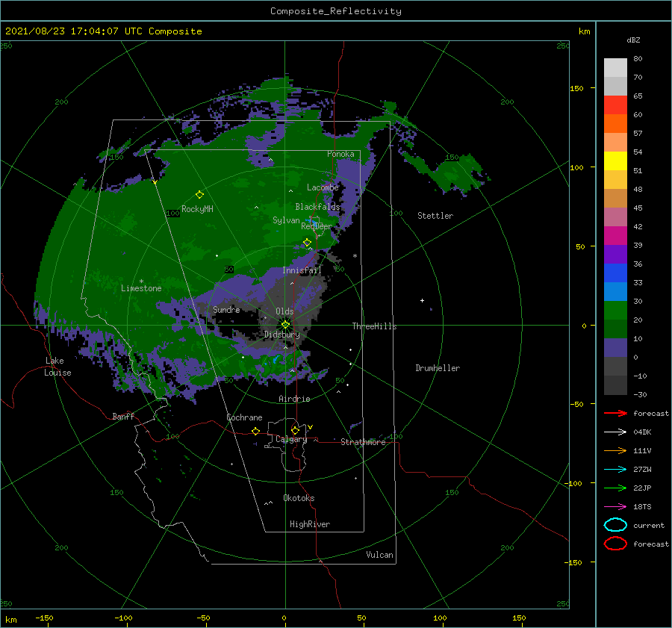Click the Sylvan label on map

(x=286, y=220)
